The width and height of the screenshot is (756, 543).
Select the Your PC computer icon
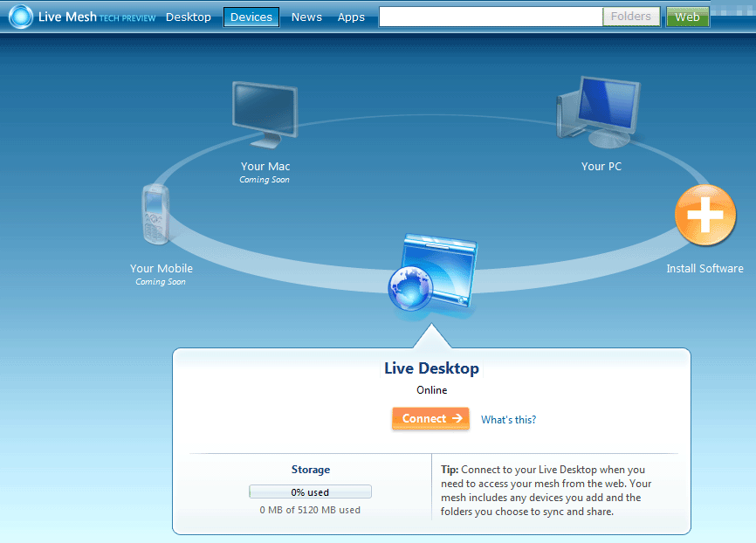point(599,112)
